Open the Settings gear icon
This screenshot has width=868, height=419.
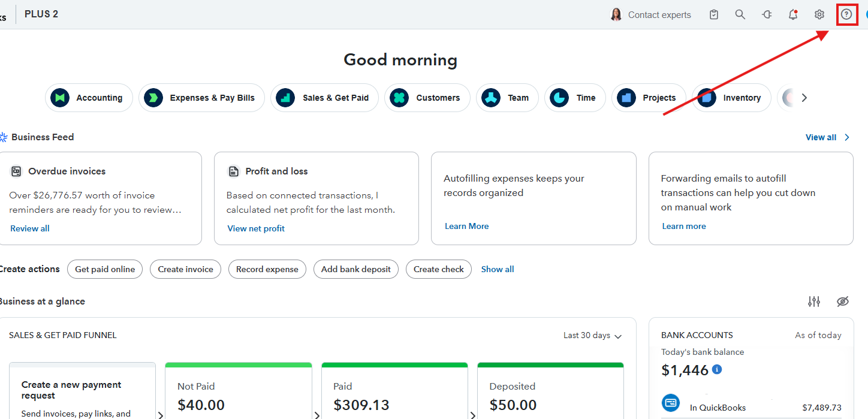[x=819, y=14]
